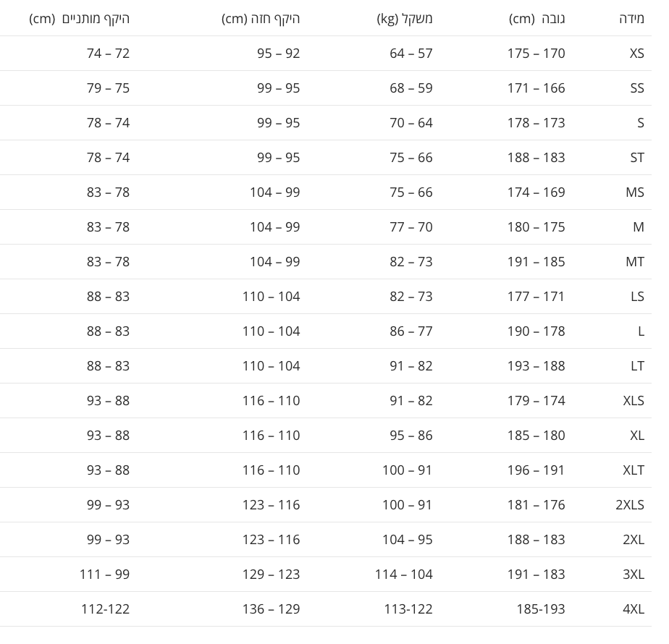
Task: Click weight value 114 – 104
Action: (403, 575)
